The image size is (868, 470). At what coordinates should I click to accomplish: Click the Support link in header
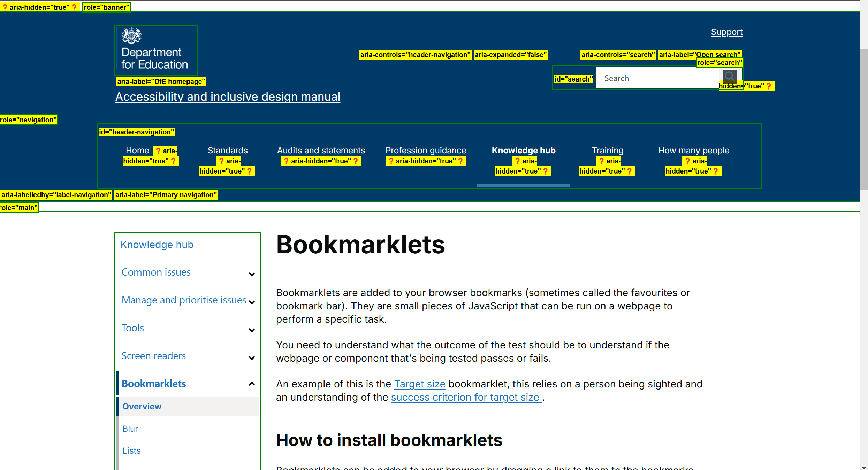tap(726, 32)
